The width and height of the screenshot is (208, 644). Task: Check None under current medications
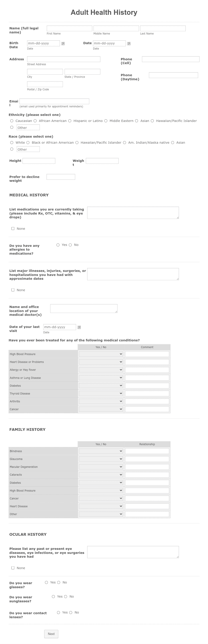point(13,228)
